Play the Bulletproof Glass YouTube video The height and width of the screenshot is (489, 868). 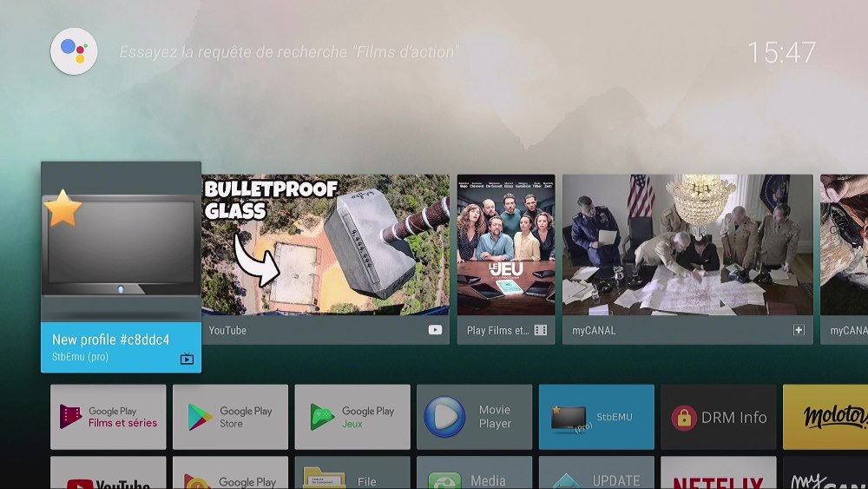point(325,245)
